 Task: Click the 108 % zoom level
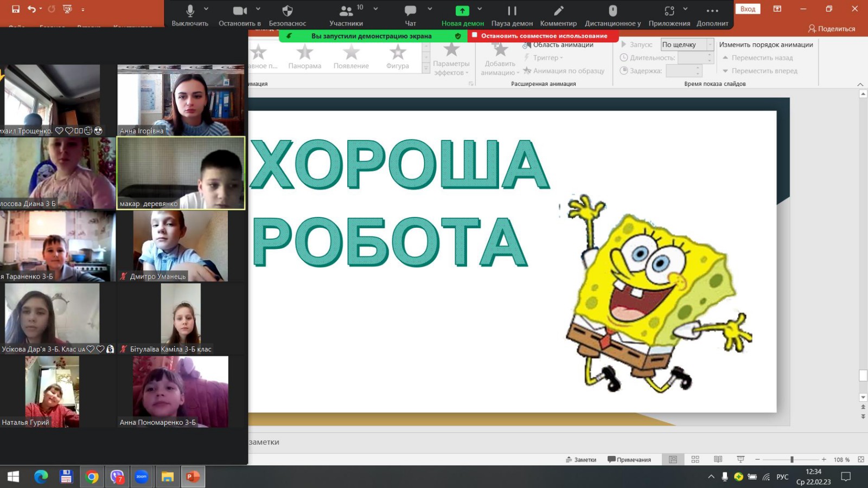841,460
